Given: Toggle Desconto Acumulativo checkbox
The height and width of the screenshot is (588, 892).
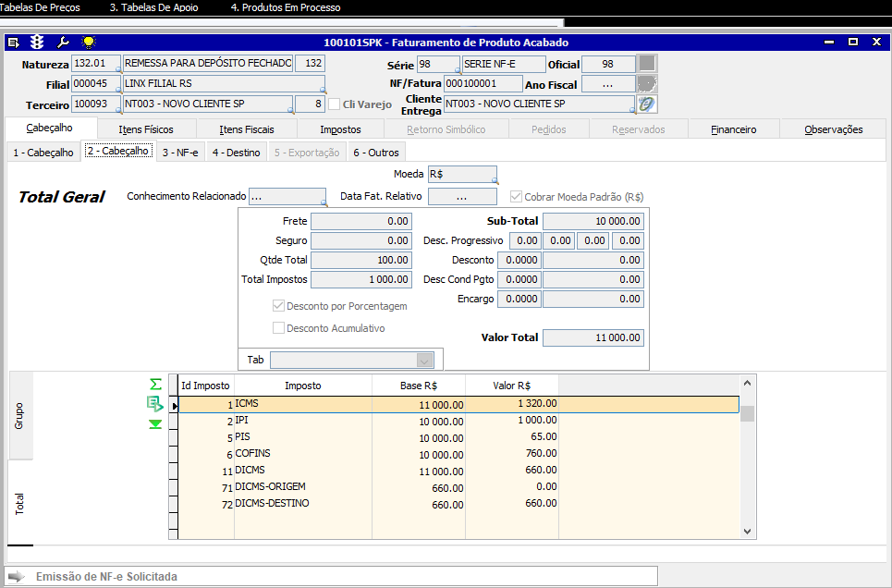Looking at the screenshot, I should click(x=278, y=328).
